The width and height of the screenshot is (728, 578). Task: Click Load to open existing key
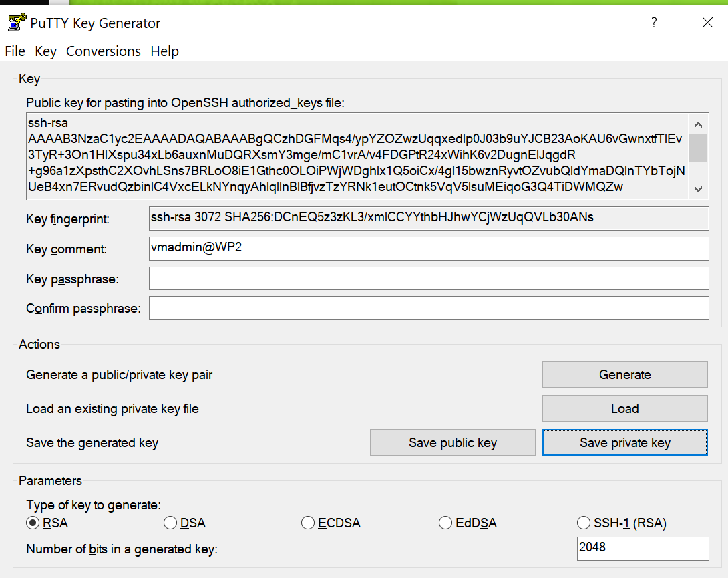coord(624,408)
